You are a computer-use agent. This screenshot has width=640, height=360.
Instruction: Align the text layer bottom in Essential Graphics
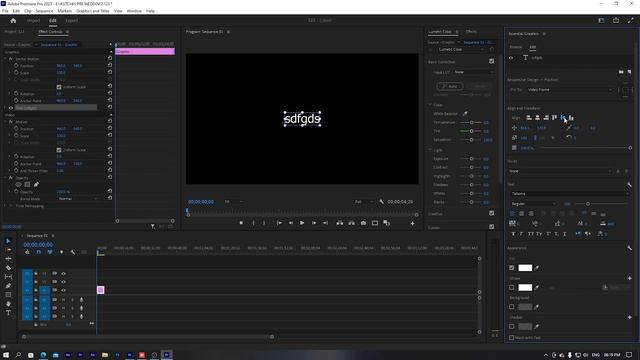(x=571, y=118)
